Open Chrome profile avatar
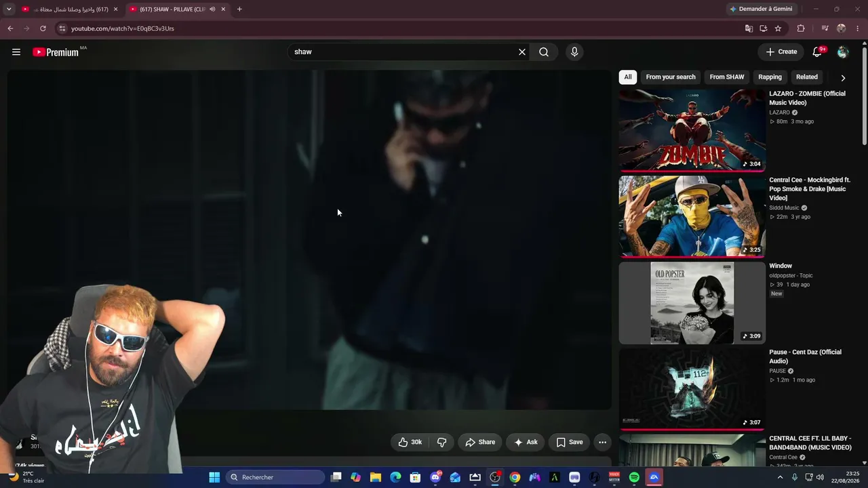The height and width of the screenshot is (488, 868). coord(842,28)
